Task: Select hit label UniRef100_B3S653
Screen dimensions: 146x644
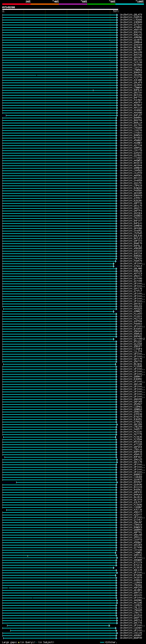Action: pyautogui.click(x=131, y=329)
